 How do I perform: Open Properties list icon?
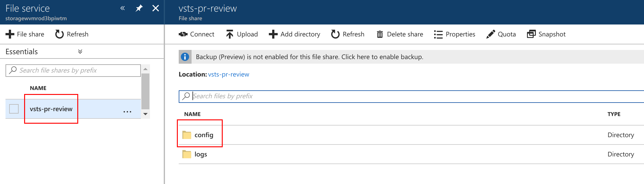tap(438, 34)
